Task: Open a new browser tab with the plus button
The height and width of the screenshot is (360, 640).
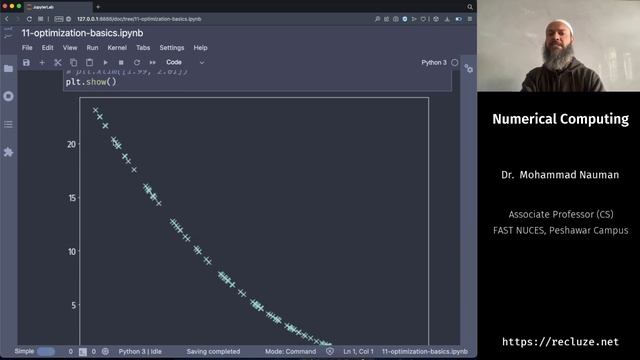Action: [98, 7]
